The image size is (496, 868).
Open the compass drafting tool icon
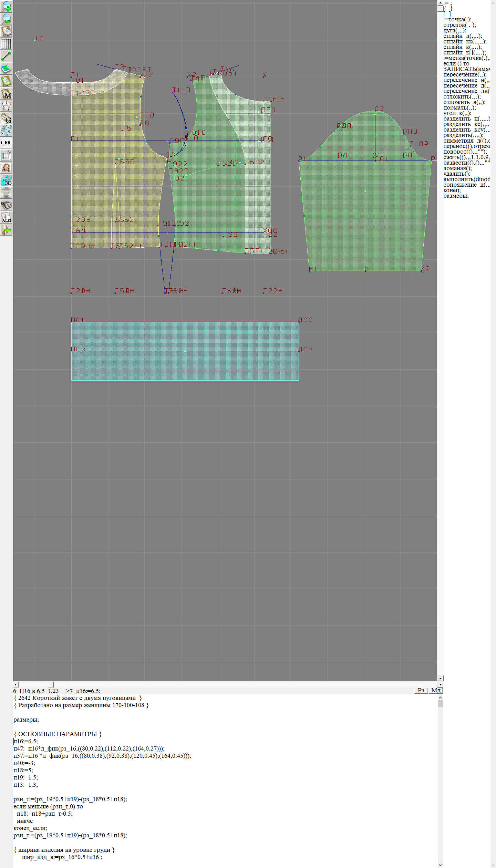pos(6,106)
